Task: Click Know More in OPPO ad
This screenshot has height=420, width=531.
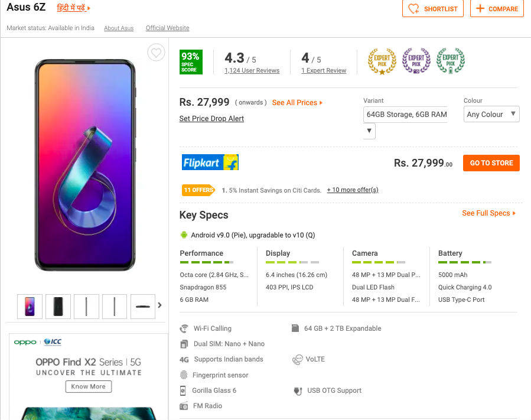Action: tap(89, 386)
